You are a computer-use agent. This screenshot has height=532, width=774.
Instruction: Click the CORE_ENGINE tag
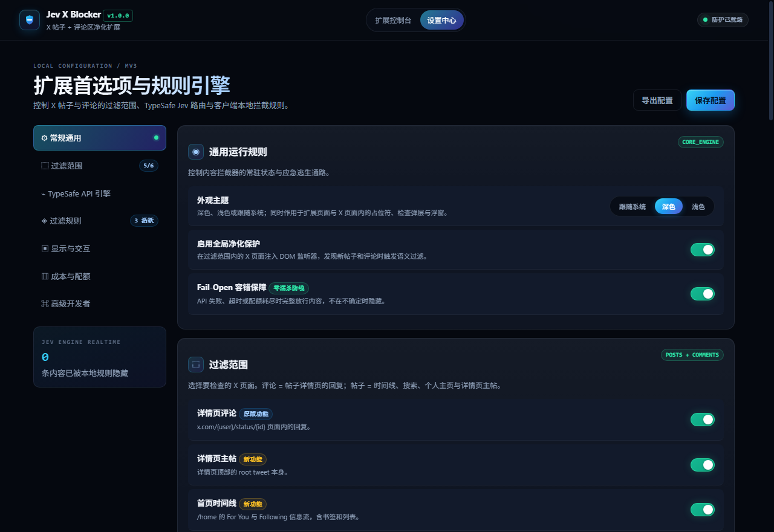pyautogui.click(x=701, y=142)
